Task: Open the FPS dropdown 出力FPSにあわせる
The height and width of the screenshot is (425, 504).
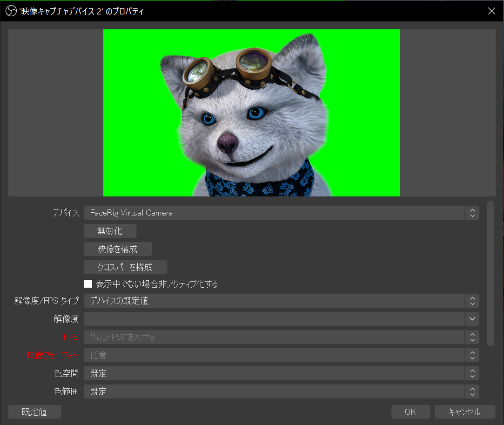Action: (281, 337)
